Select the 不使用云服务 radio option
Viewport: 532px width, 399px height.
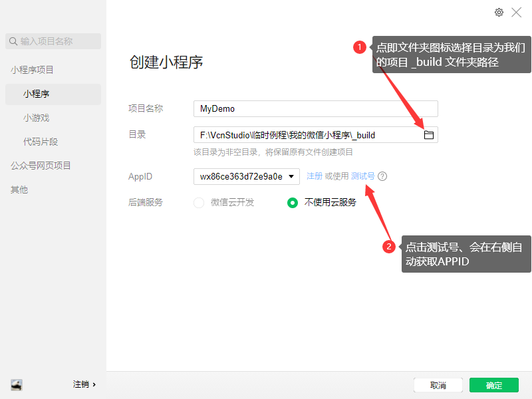coord(293,203)
